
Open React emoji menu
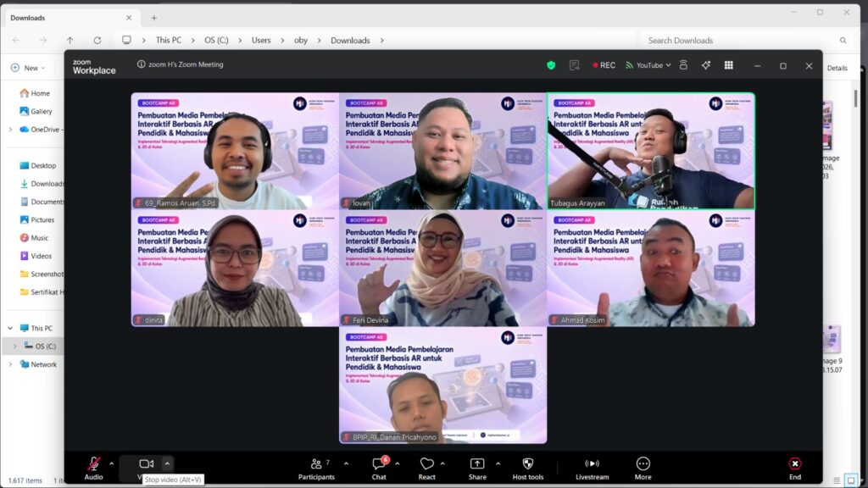click(427, 468)
